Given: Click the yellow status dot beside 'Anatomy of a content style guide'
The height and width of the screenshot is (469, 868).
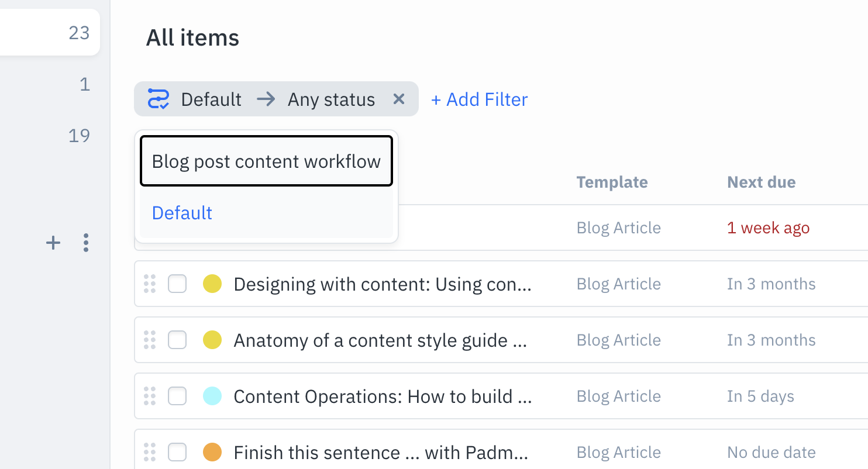Looking at the screenshot, I should click(x=212, y=340).
